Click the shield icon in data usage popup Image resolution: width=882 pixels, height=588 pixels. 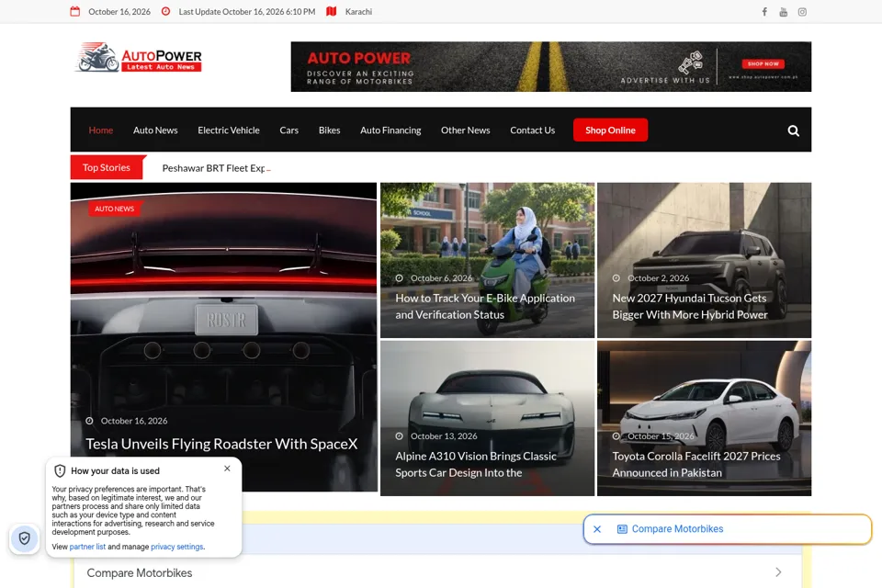click(60, 470)
